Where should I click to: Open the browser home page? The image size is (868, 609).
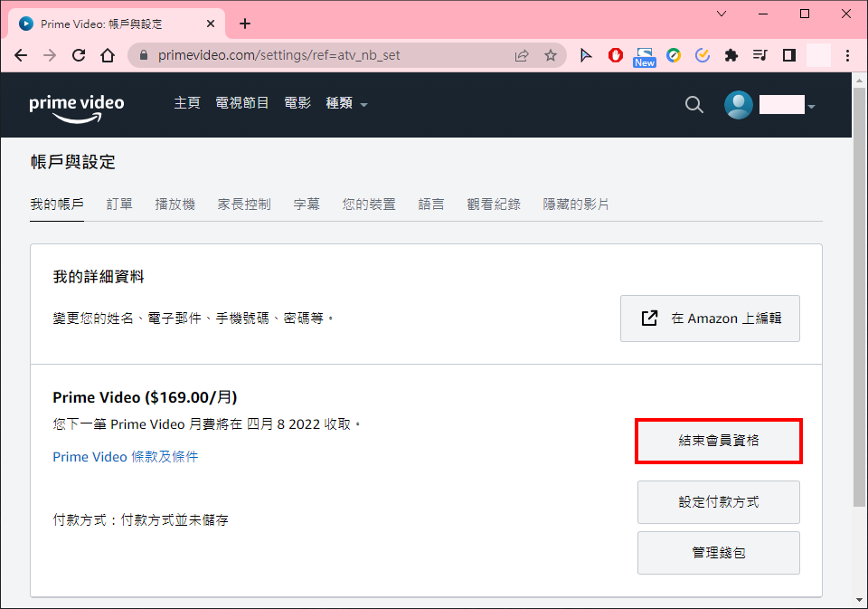tap(108, 55)
